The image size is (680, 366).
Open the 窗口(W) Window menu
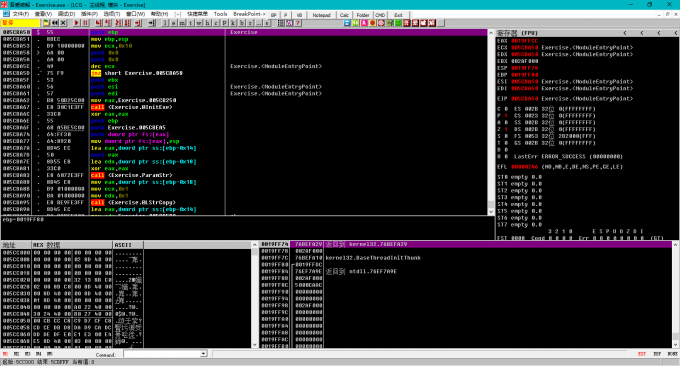135,14
